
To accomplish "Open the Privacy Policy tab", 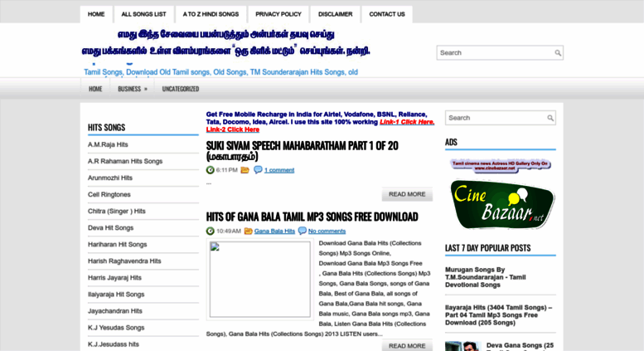I will pos(278,14).
